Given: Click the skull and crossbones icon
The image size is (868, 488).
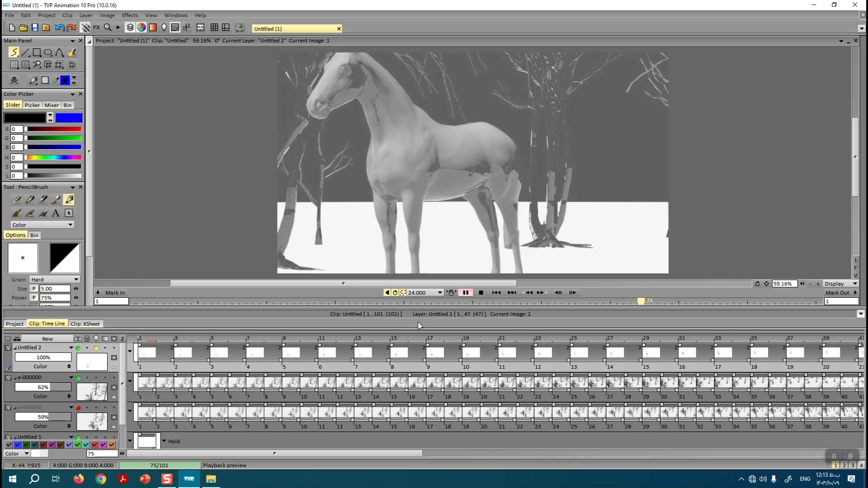Looking at the screenshot, I should click(14, 80).
